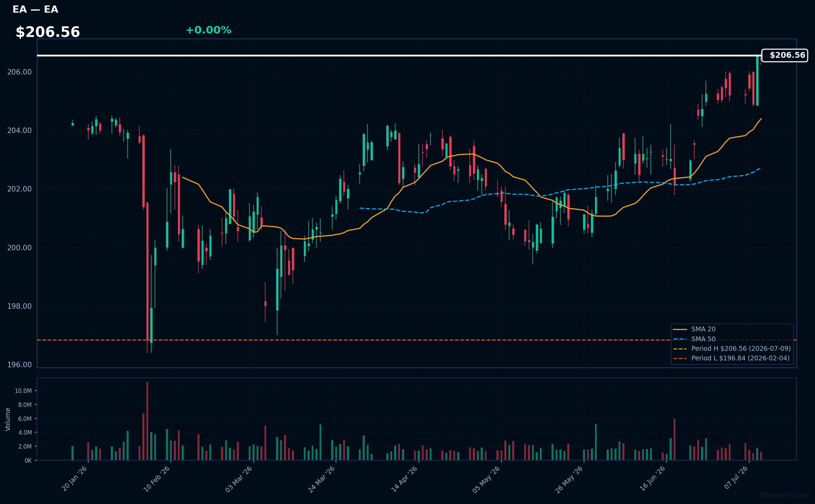815x504 pixels.
Task: Click the 05 May '26 date label
Action: (487, 479)
